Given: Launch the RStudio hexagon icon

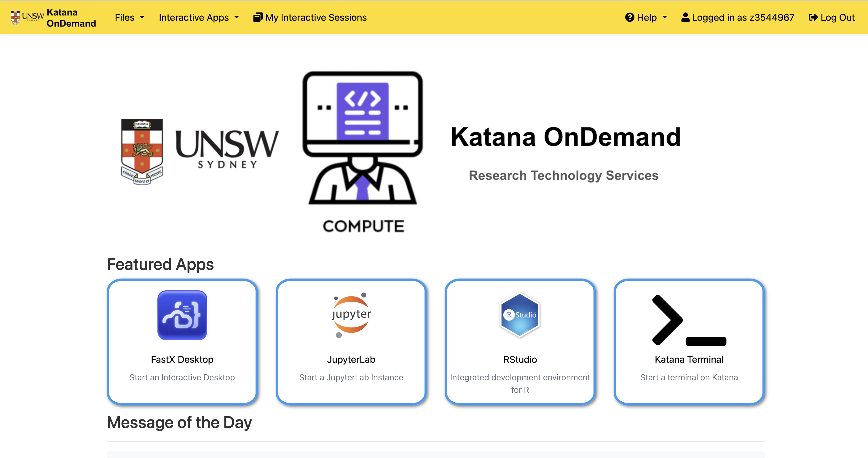Looking at the screenshot, I should click(520, 315).
